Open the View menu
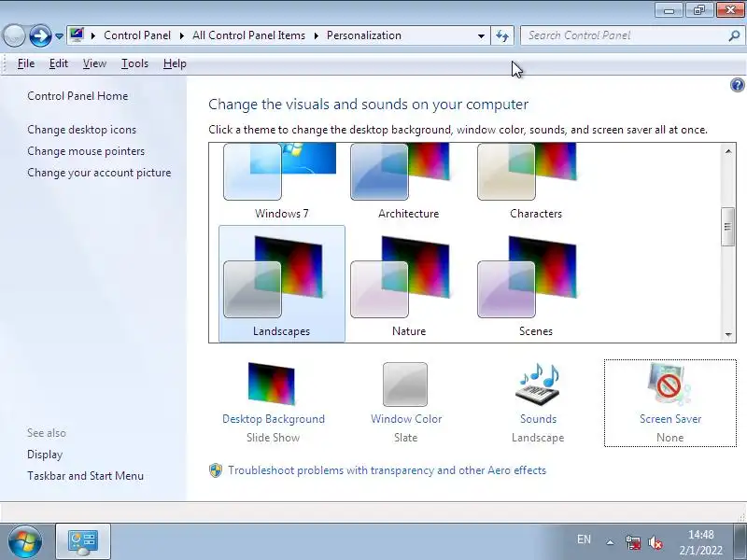 point(94,63)
